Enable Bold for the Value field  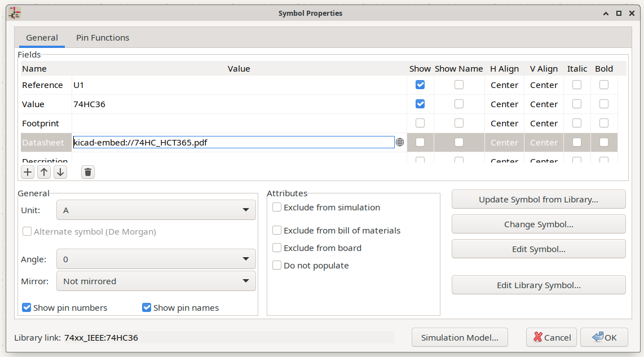(x=604, y=104)
